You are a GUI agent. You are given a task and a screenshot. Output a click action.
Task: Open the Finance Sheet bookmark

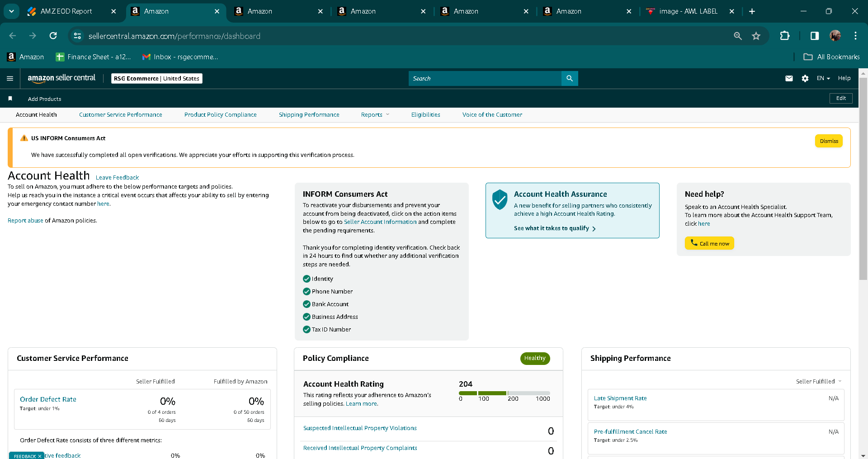coord(93,57)
